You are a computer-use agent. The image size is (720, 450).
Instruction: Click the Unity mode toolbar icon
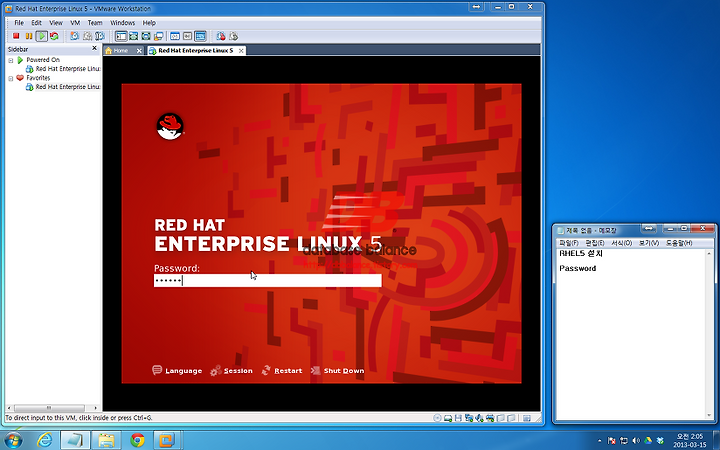tap(158, 36)
